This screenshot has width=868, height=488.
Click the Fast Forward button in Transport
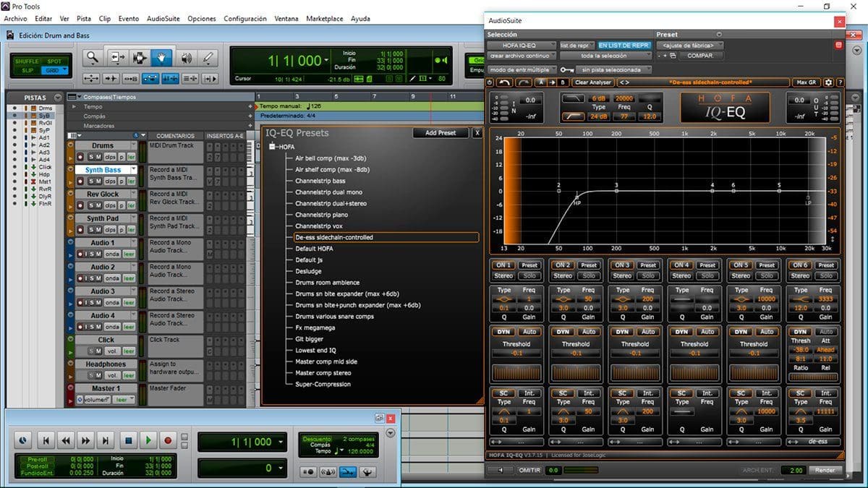86,440
